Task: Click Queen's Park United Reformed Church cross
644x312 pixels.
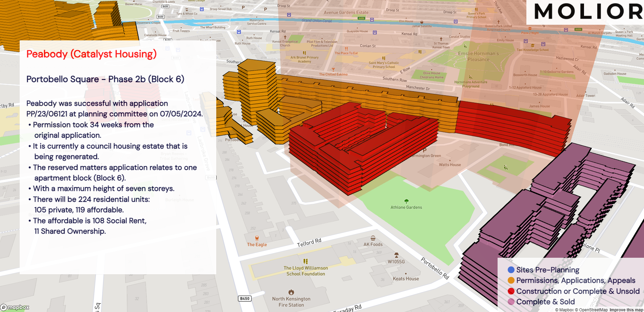Action: (x=499, y=22)
